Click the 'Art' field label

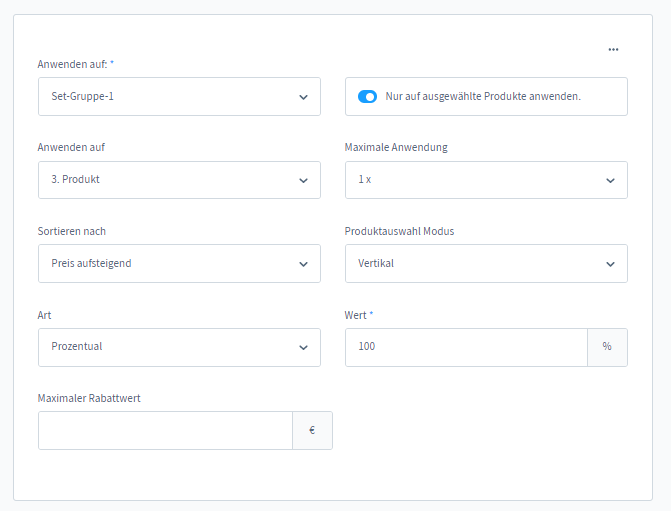pos(44,315)
